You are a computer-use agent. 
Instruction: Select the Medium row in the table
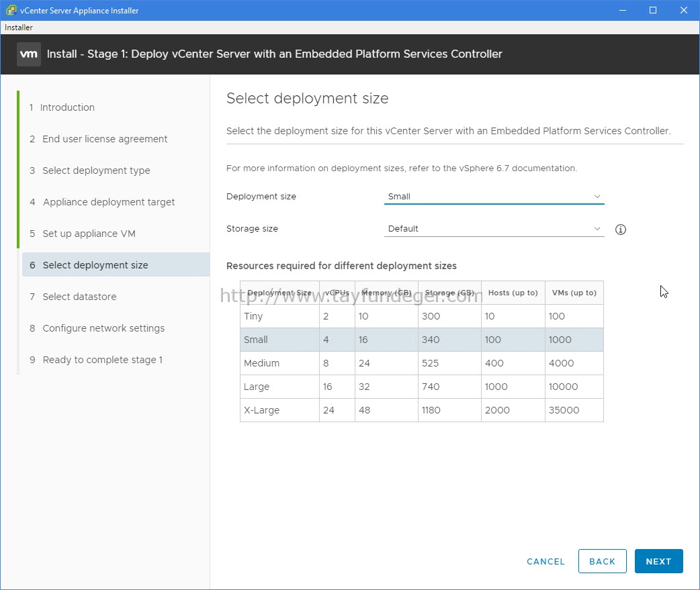click(421, 363)
